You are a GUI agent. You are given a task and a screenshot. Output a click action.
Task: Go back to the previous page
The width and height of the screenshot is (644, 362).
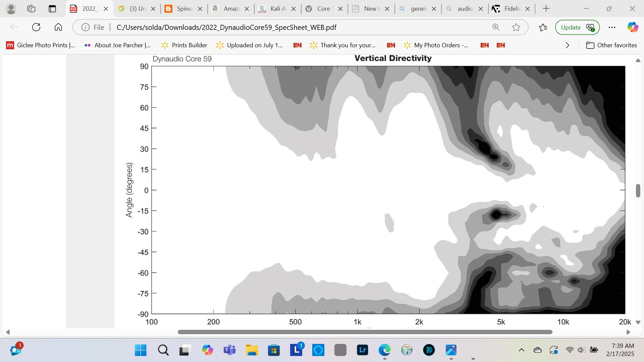pos(14,27)
